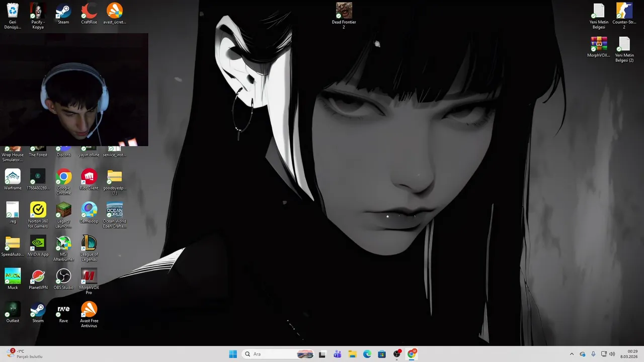Open Task View from the taskbar

[x=322, y=354]
